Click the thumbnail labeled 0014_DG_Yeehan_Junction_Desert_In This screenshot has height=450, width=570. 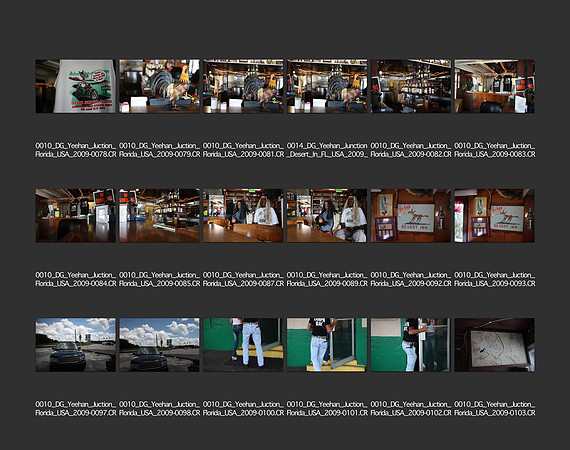click(x=327, y=86)
